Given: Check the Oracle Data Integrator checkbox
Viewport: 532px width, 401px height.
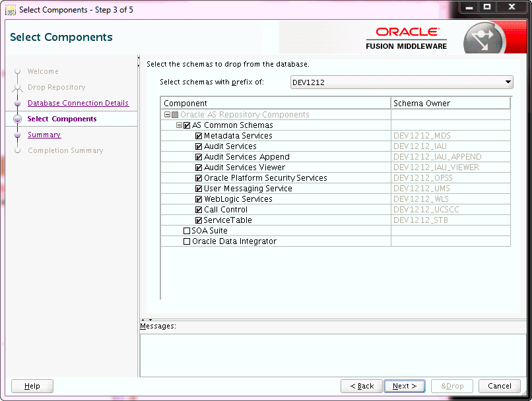Looking at the screenshot, I should click(187, 241).
